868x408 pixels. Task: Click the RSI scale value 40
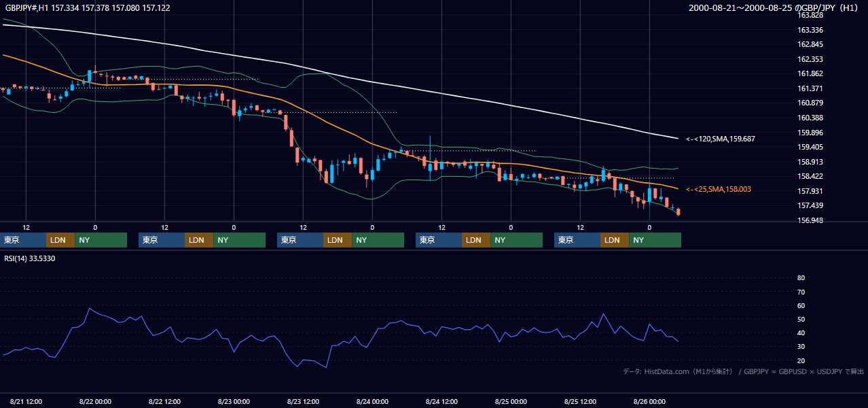(x=801, y=333)
